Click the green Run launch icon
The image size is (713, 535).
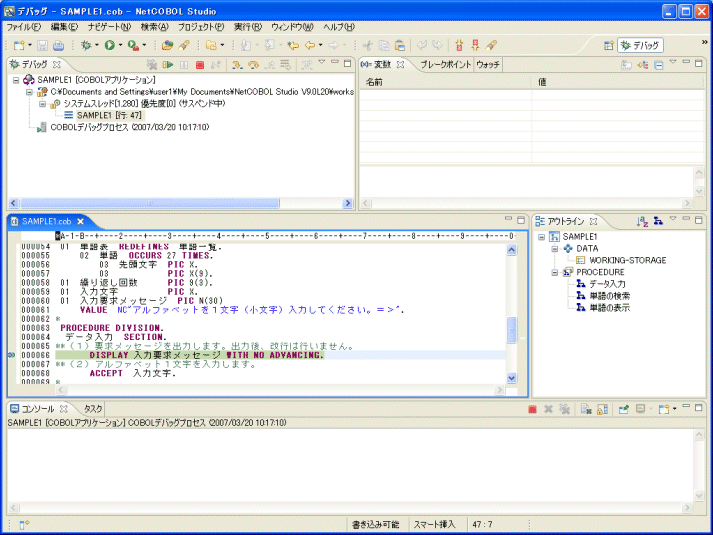(110, 45)
